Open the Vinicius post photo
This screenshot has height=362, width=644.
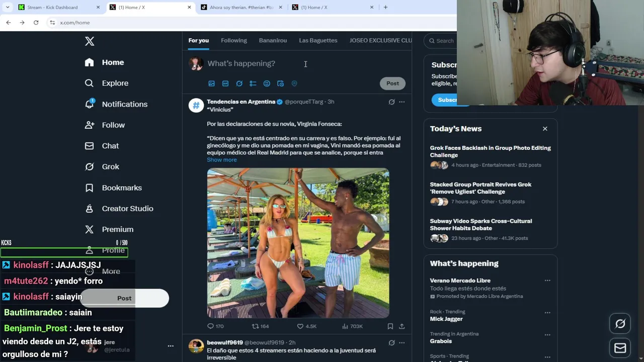pyautogui.click(x=298, y=243)
